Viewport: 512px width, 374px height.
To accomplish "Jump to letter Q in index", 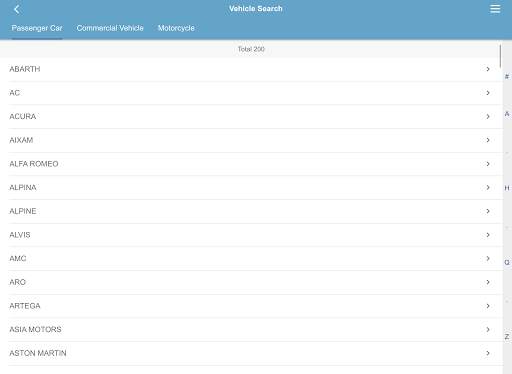I will [507, 262].
